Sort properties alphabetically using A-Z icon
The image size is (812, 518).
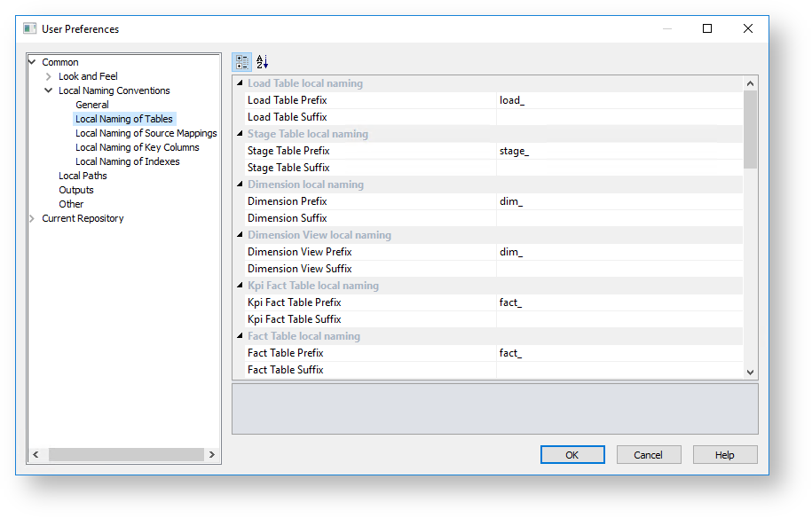pyautogui.click(x=262, y=62)
